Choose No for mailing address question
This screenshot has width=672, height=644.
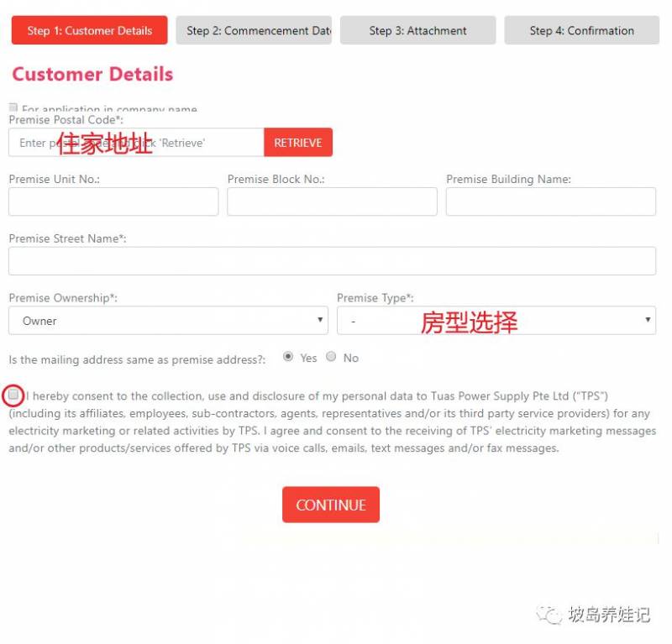331,357
